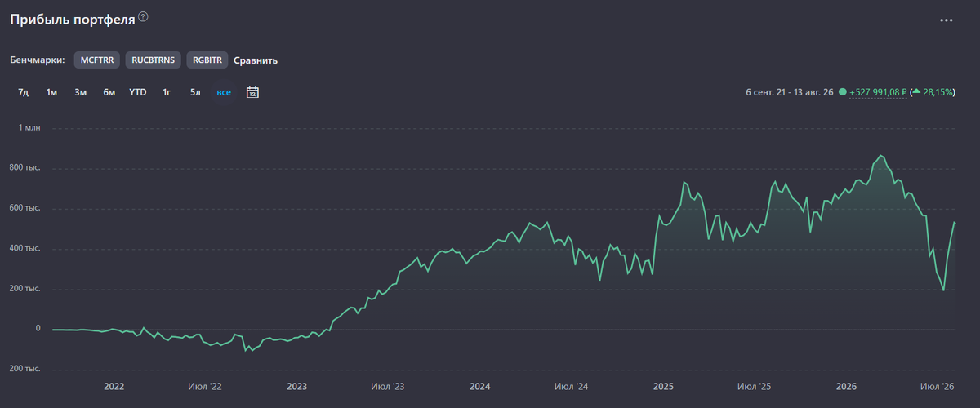
Task: Click the 0 axis label
Action: point(37,329)
